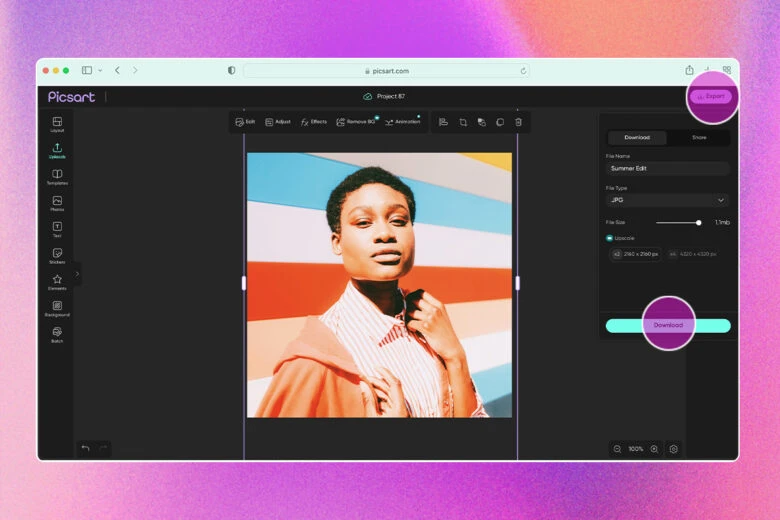The image size is (780, 520).
Task: Open the Uploads panel
Action: click(57, 150)
